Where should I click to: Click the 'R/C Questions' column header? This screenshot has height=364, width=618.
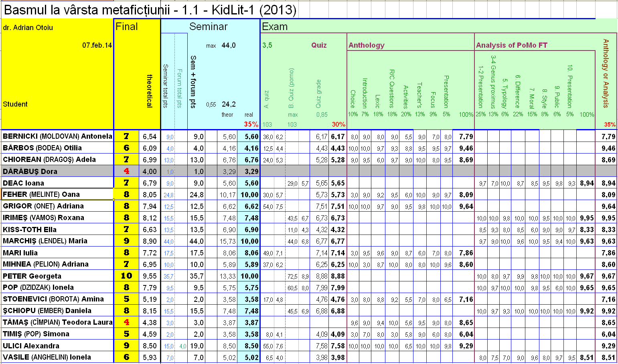(392, 89)
